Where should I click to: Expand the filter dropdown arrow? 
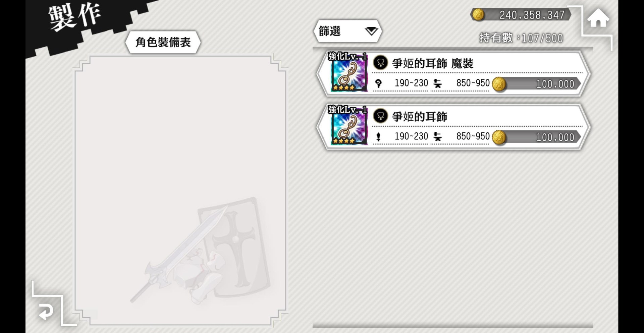(371, 31)
